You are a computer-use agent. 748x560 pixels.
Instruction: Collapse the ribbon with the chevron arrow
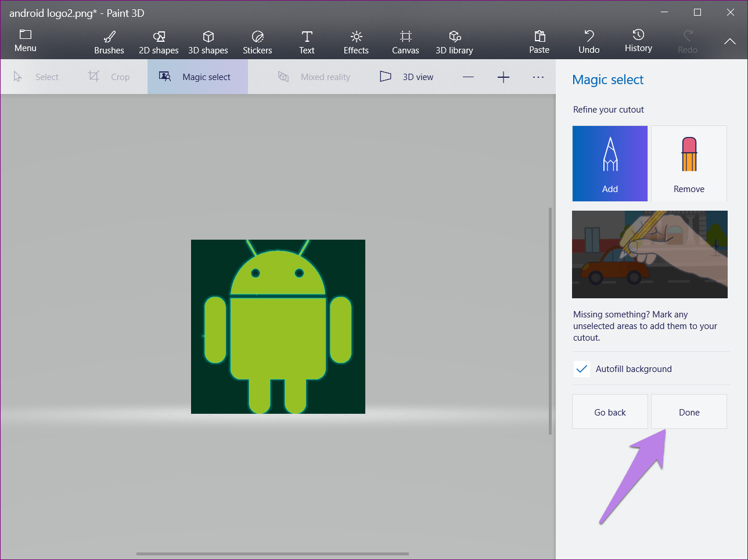click(729, 42)
